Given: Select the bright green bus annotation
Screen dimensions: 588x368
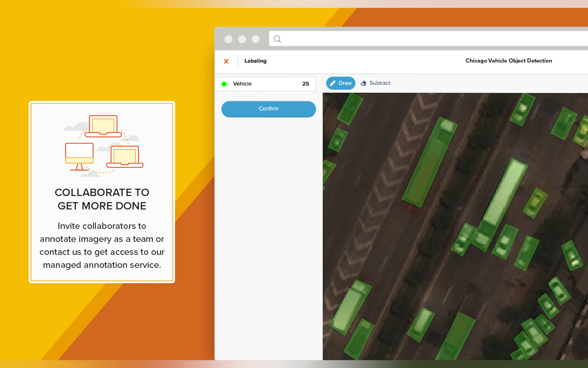Looking at the screenshot, I should point(504,192).
